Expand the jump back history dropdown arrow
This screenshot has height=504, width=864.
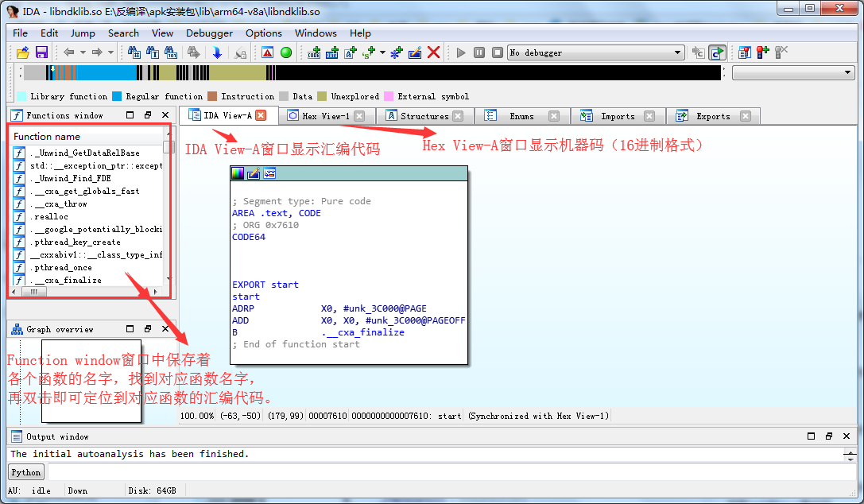tap(83, 52)
